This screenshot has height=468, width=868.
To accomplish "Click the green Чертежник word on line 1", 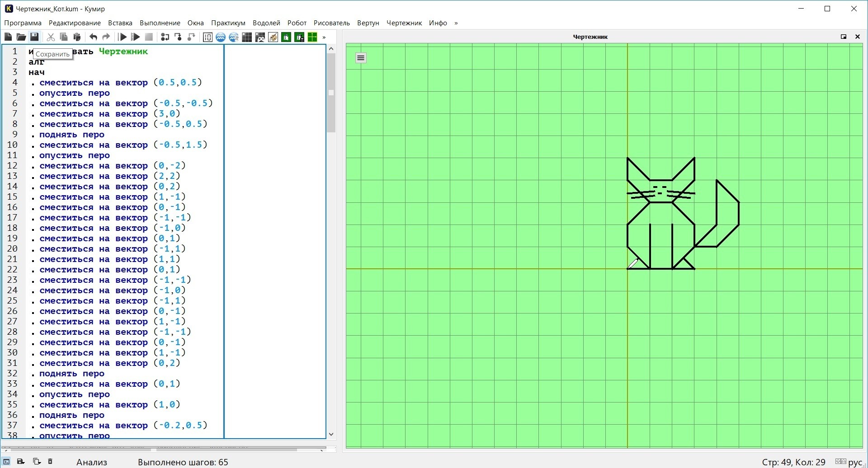I will [x=123, y=51].
